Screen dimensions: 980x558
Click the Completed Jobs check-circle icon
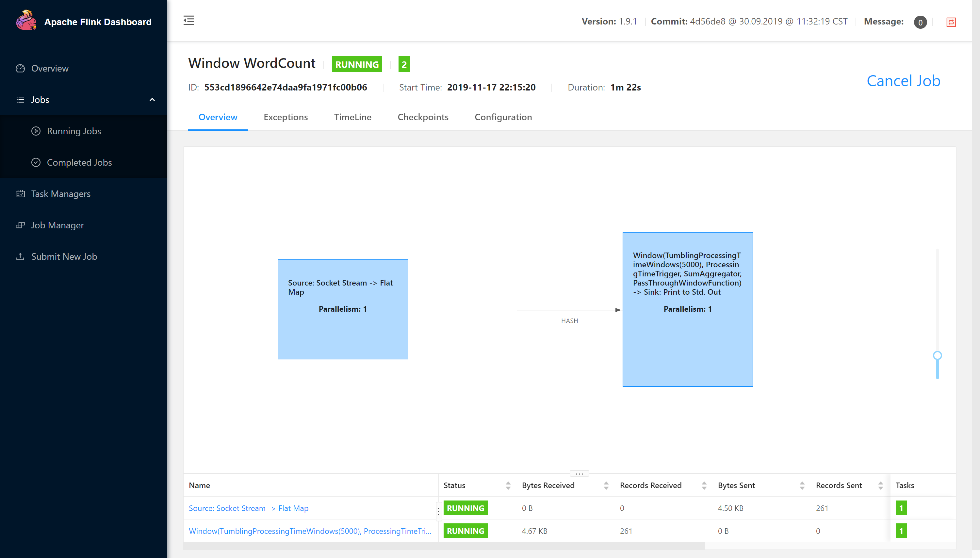pos(36,162)
